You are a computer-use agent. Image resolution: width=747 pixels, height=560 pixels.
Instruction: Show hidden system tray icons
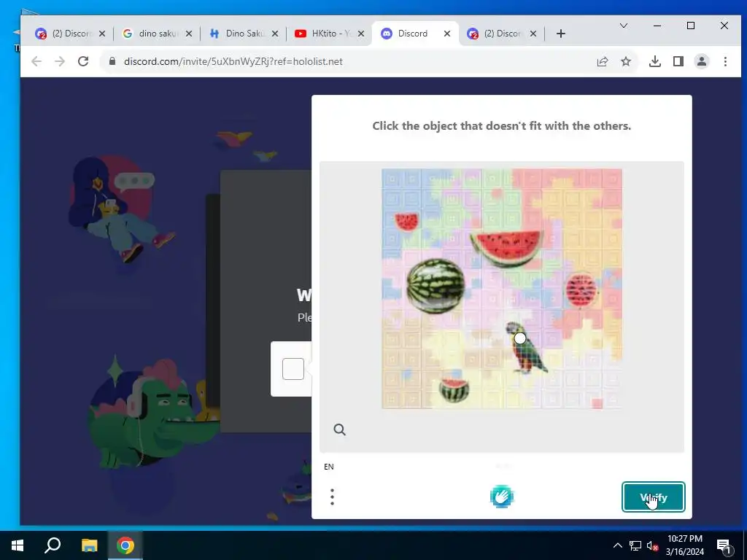617,545
